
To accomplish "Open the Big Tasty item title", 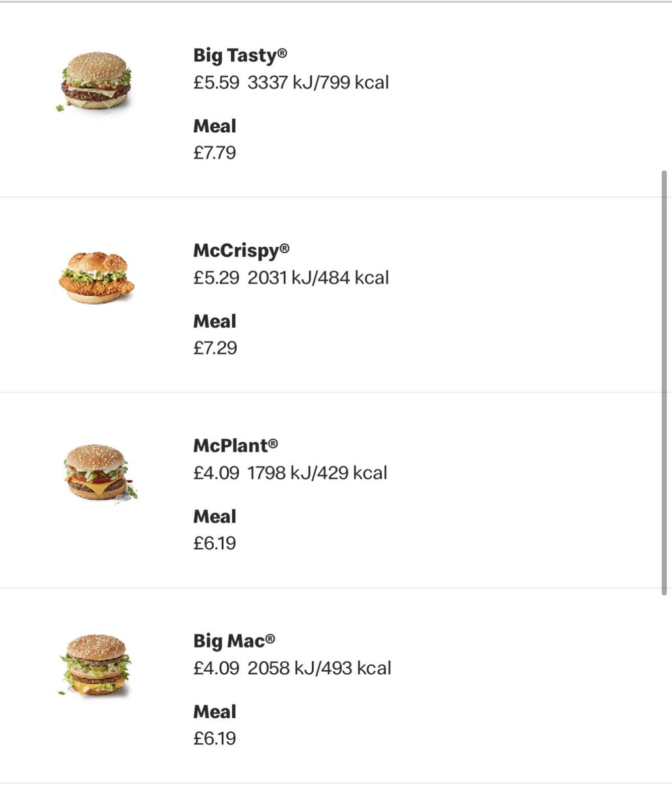I will pos(240,56).
